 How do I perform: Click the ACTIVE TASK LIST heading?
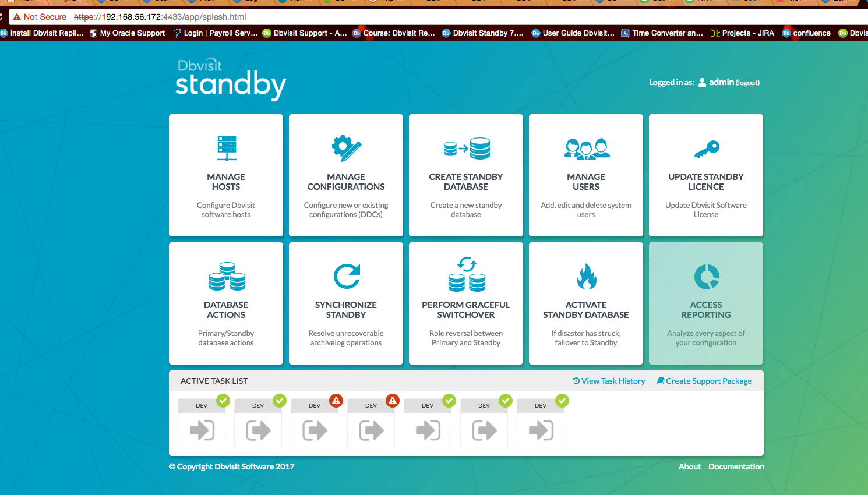[x=214, y=381]
